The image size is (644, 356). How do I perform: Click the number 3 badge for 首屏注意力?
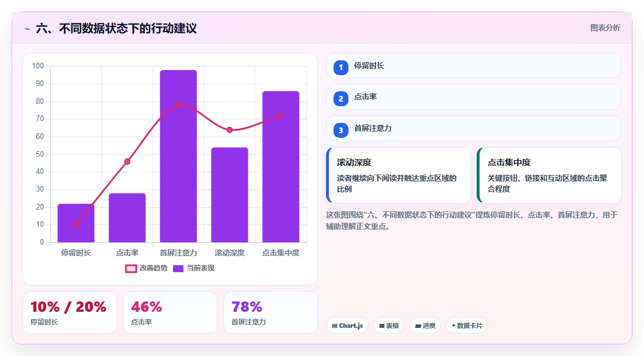(x=340, y=130)
